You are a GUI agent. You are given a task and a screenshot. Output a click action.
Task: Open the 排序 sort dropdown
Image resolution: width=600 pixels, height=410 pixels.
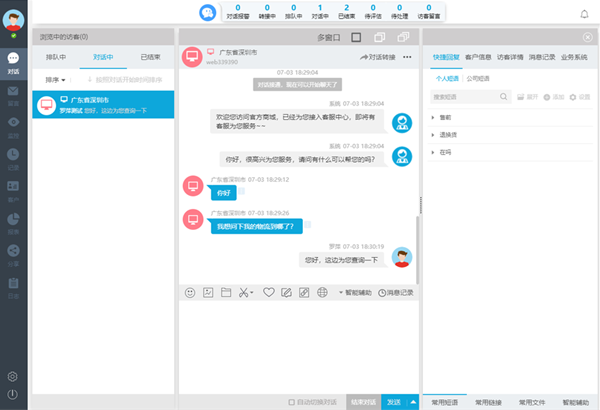(55, 78)
